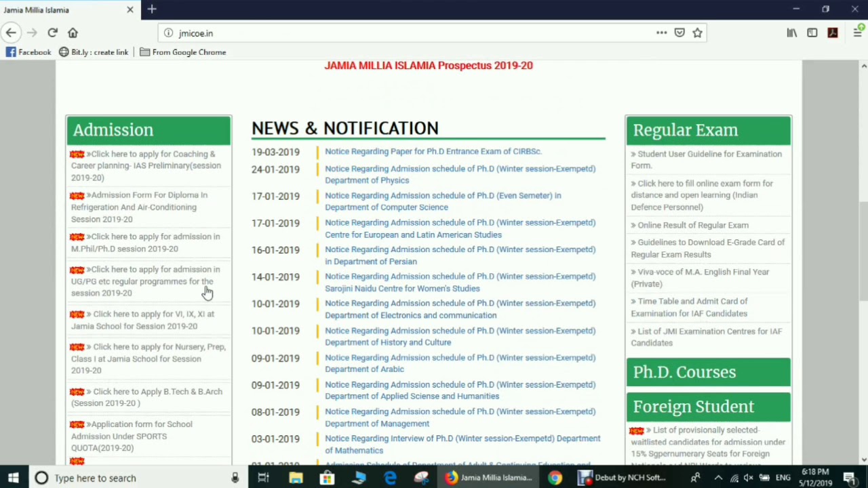Open notice on Ph.D Entrance Exam CIRBSc
The image size is (868, 488).
(433, 152)
